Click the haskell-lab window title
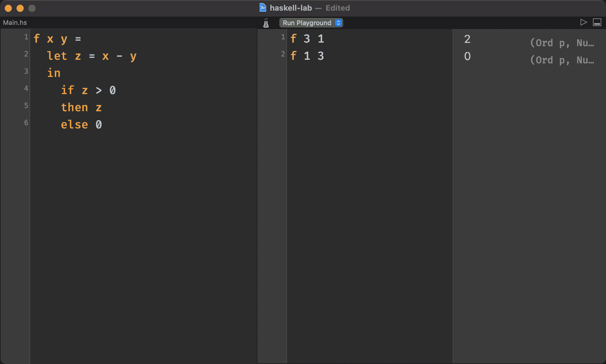Screen dimensions: 606x364 [291, 8]
